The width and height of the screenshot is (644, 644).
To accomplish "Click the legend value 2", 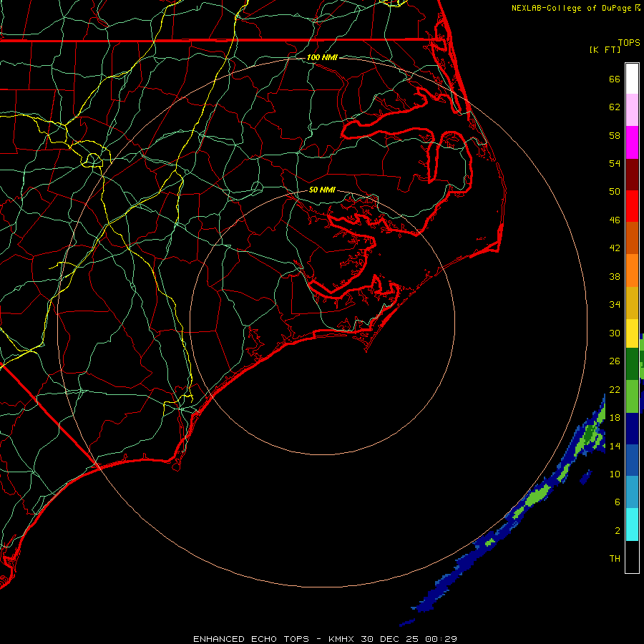I will (x=618, y=531).
